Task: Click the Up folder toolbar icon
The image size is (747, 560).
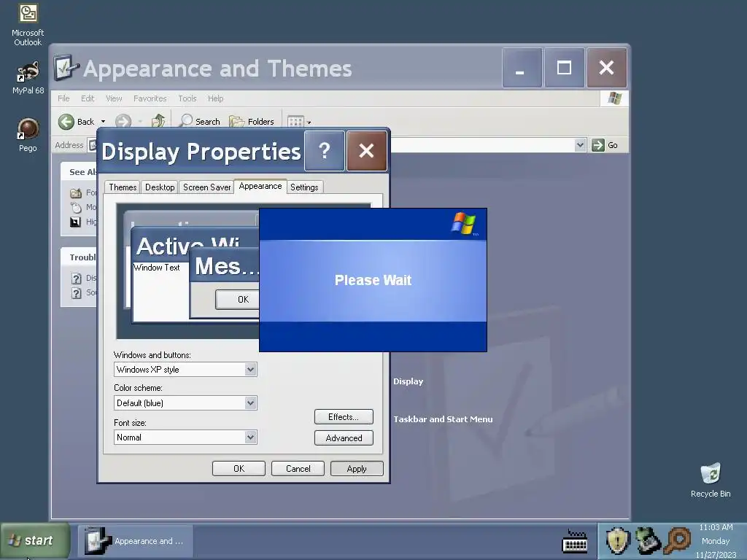Action: [x=158, y=121]
